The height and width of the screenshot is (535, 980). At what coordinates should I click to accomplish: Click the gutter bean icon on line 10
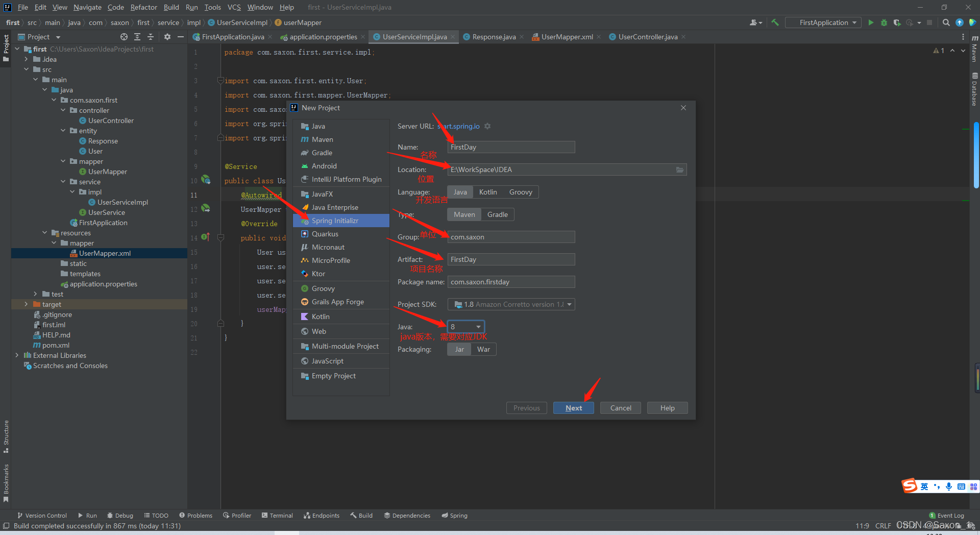coord(206,180)
